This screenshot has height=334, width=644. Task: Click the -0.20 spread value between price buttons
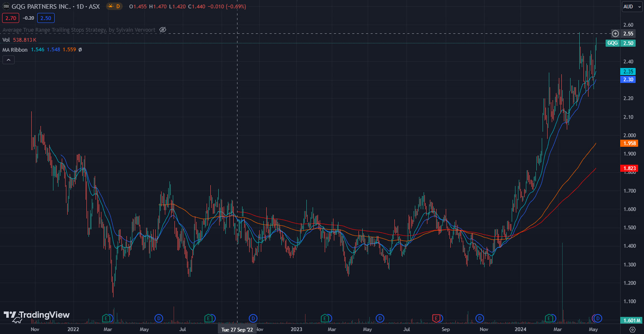(x=28, y=18)
